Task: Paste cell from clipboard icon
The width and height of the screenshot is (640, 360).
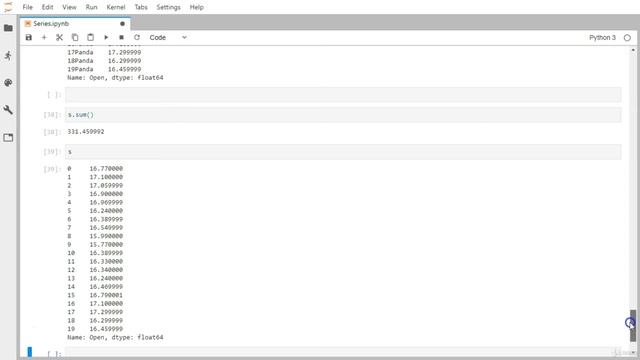Action: (90, 38)
